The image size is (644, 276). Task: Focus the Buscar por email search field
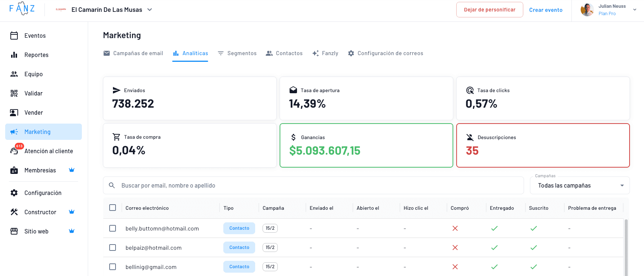click(x=313, y=185)
